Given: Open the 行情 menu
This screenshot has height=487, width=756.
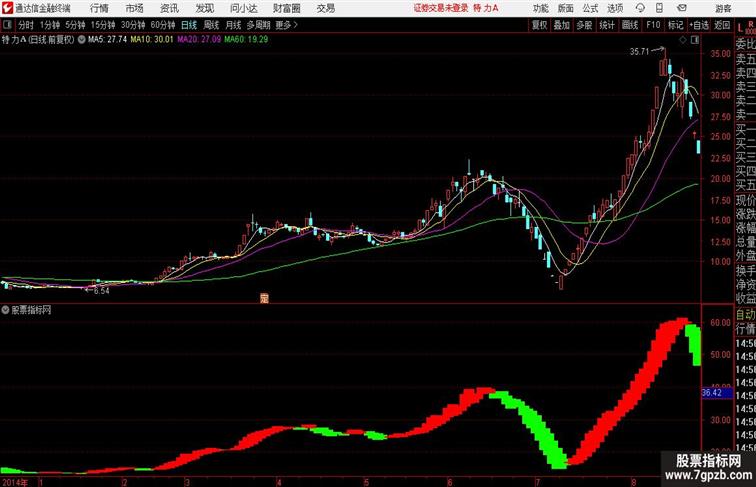Looking at the screenshot, I should [x=99, y=8].
